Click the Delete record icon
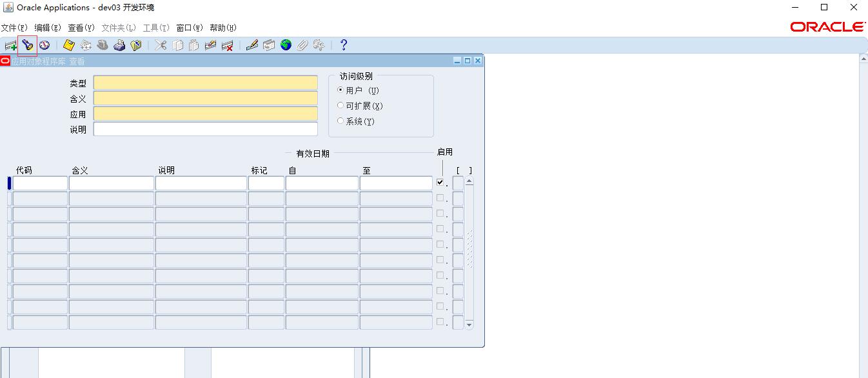Viewport: 868px width, 378px height. point(227,45)
